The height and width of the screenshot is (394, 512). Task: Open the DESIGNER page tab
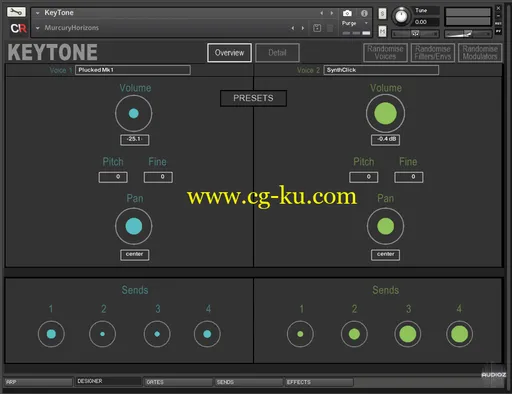pyautogui.click(x=109, y=381)
